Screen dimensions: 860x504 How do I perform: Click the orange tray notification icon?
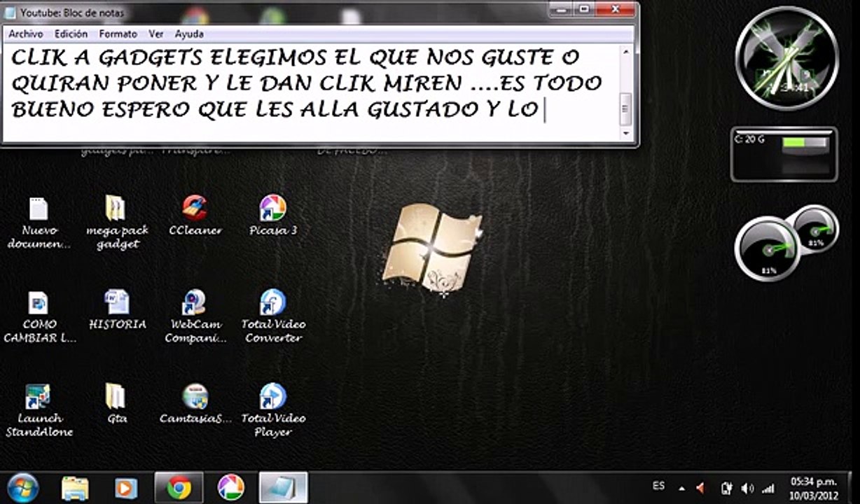(x=700, y=488)
